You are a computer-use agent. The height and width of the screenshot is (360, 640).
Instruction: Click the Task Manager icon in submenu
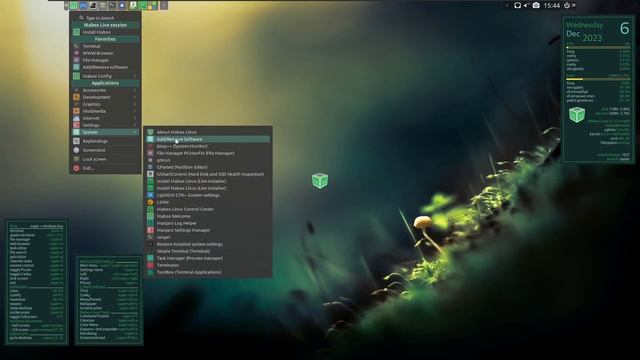click(150, 258)
